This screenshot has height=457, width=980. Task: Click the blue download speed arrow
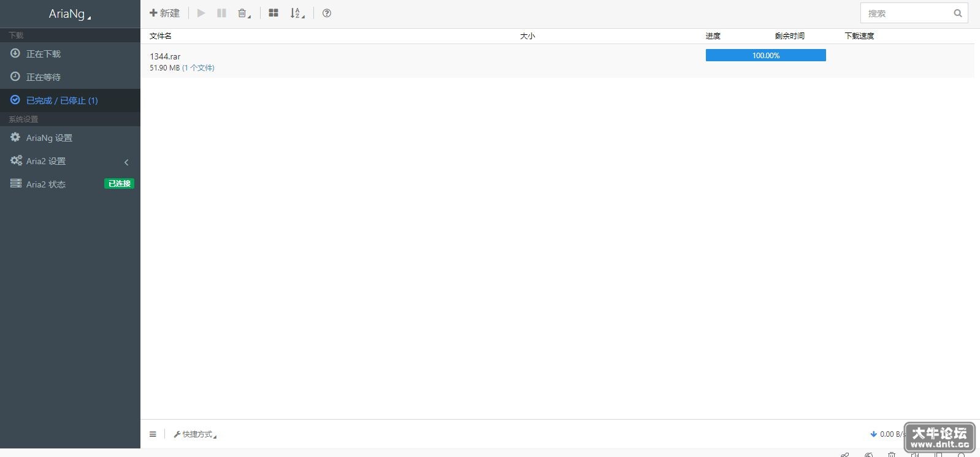[x=873, y=434]
